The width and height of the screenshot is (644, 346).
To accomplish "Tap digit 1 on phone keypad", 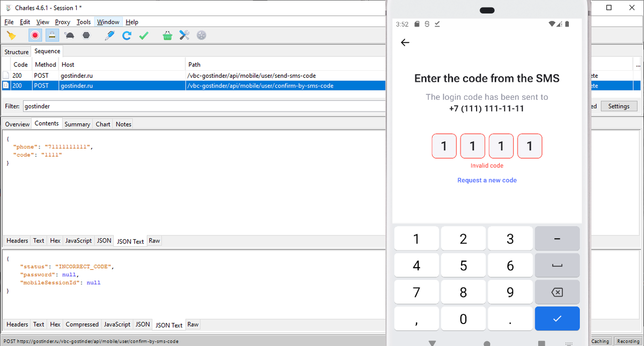I will point(416,239).
